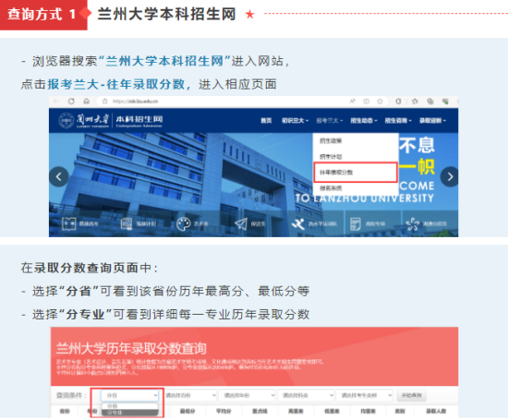508x420 pixels.
Task: Click the paper plane icon shortcut
Action: [241, 223]
